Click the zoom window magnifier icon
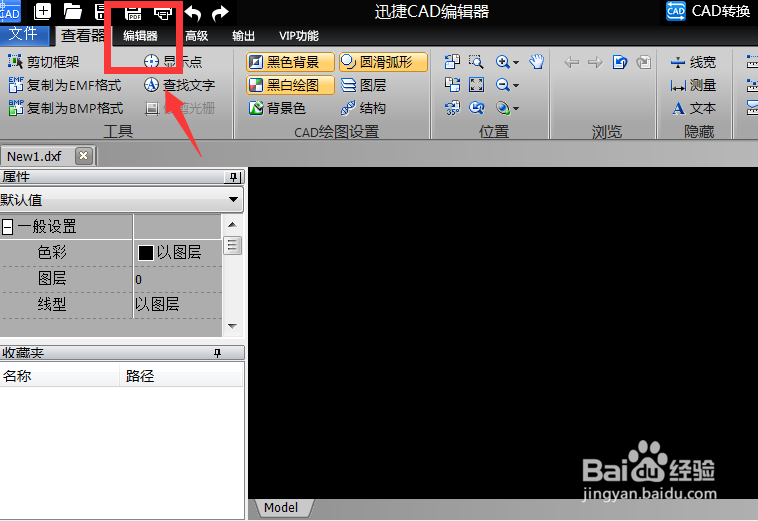The height and width of the screenshot is (521, 758). pos(476,61)
